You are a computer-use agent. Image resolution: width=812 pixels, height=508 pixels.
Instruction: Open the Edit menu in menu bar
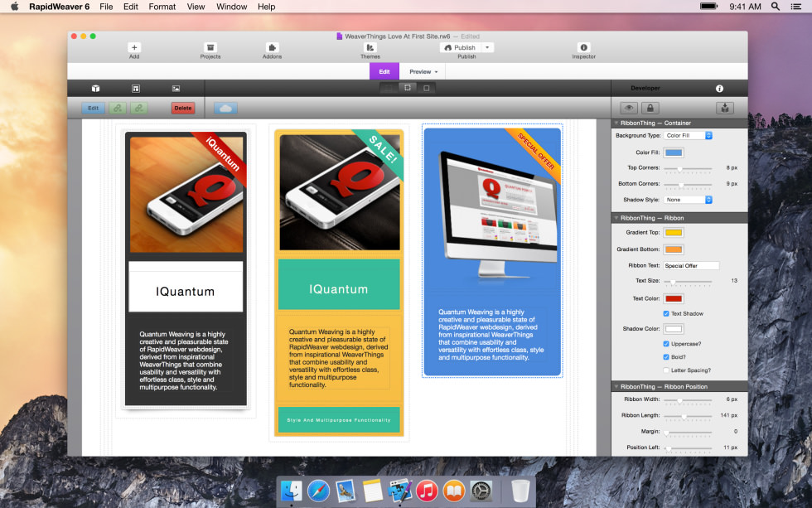tap(131, 7)
